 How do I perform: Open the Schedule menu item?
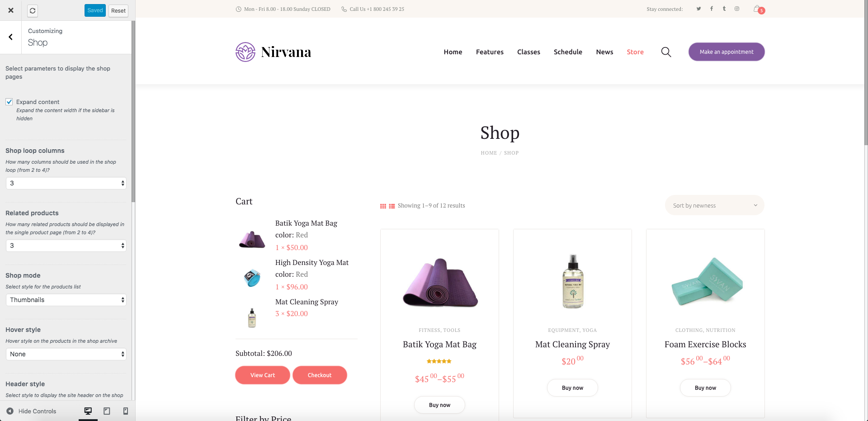[x=568, y=52]
